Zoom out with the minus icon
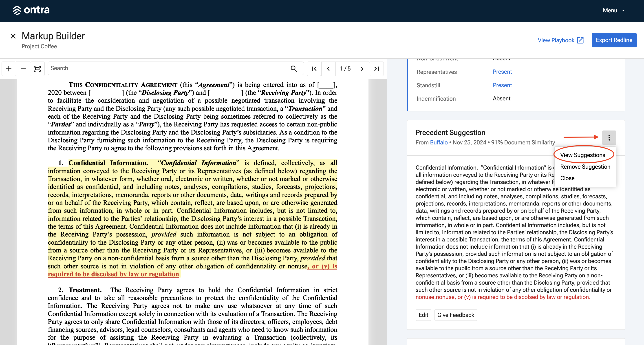Viewport: 644px width, 345px height. coord(23,69)
